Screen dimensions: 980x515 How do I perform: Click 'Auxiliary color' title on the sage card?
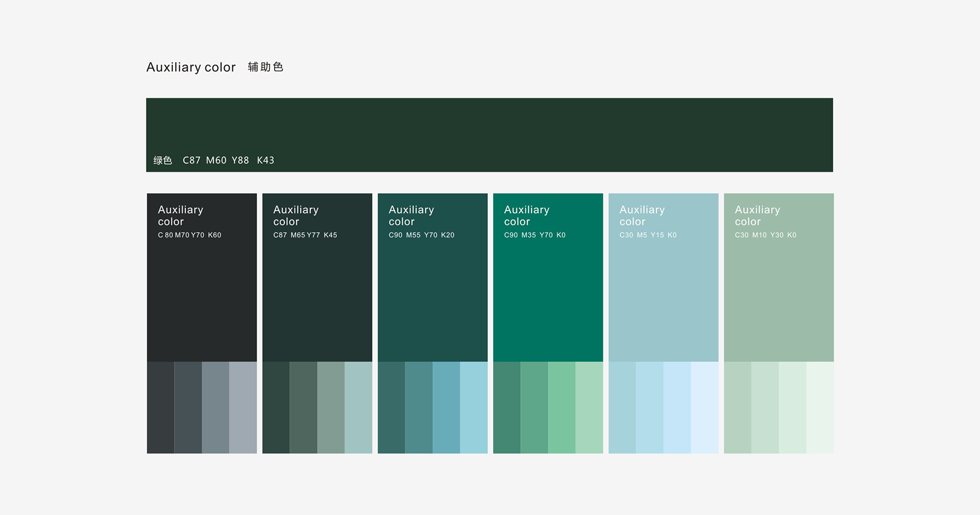(x=757, y=216)
